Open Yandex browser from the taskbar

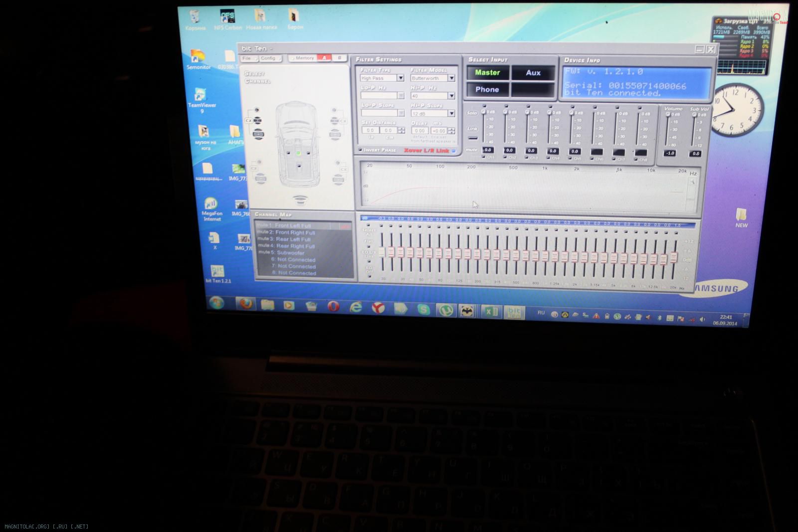pyautogui.click(x=379, y=309)
